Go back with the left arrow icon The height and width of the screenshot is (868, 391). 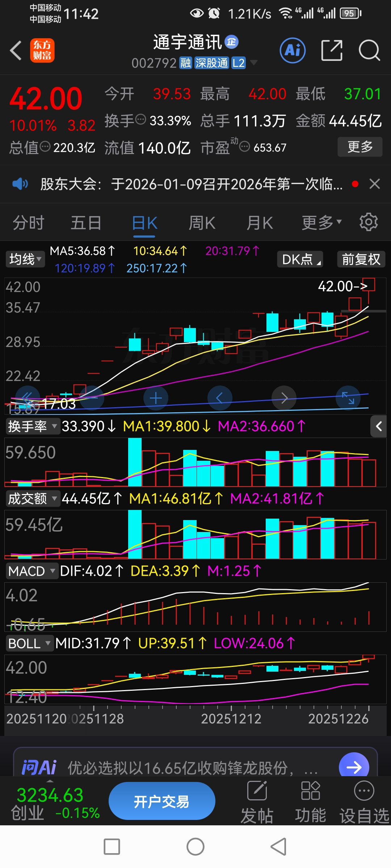click(16, 50)
